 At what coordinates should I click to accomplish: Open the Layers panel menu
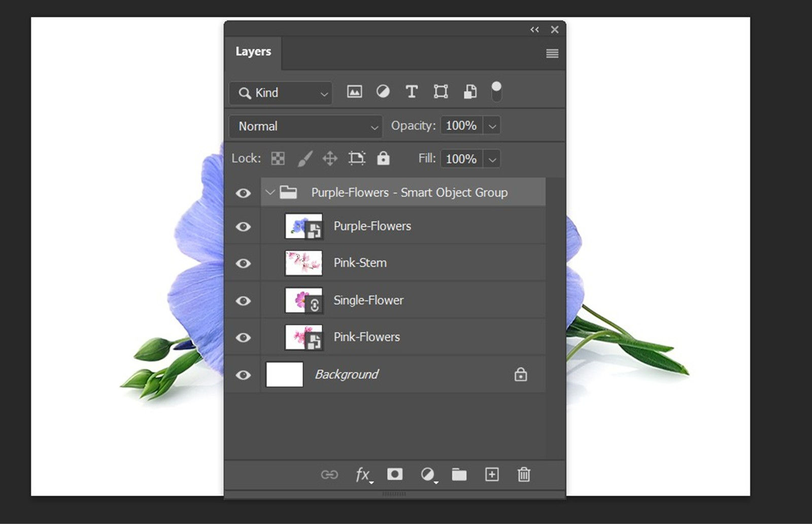(x=552, y=53)
